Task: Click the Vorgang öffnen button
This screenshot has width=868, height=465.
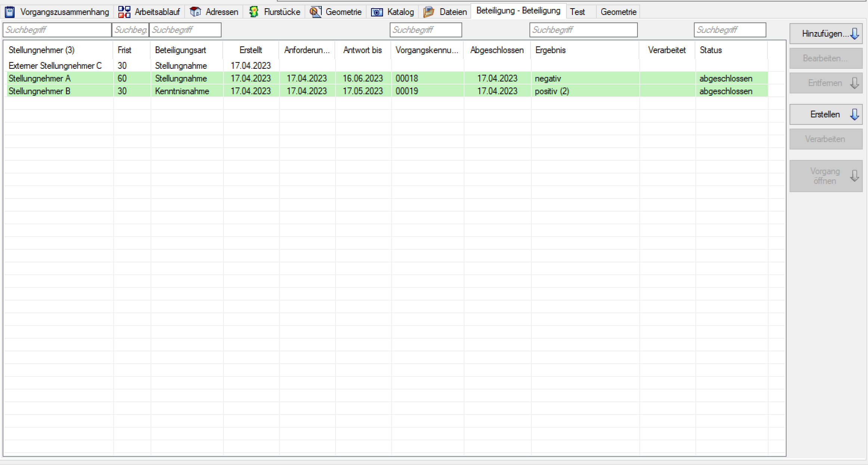Action: 825,176
